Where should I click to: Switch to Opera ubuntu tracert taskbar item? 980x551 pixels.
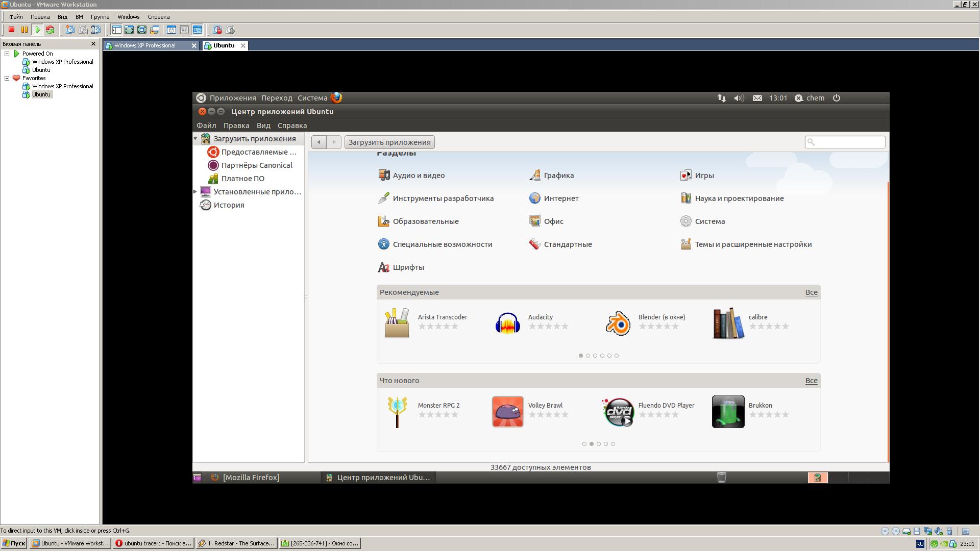(x=153, y=543)
